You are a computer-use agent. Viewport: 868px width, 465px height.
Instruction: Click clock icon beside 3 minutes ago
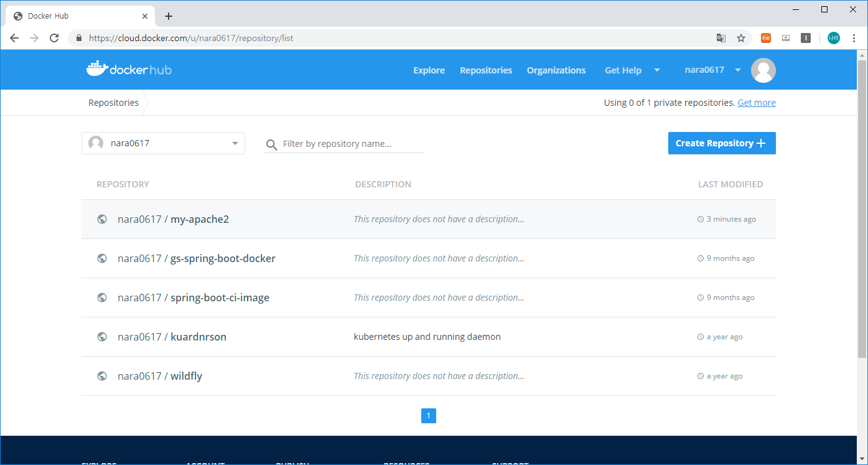[701, 219]
